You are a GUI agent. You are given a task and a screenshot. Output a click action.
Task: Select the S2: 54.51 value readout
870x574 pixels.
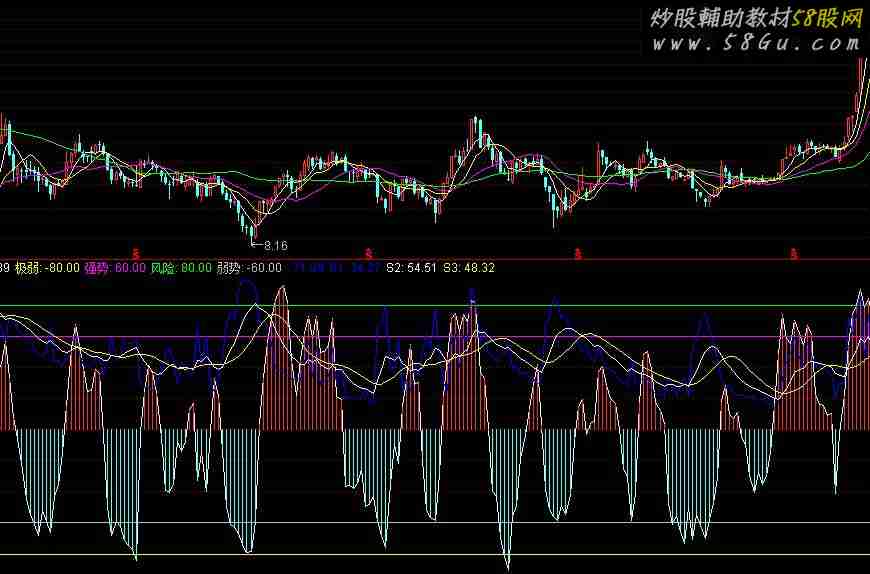pyautogui.click(x=410, y=268)
